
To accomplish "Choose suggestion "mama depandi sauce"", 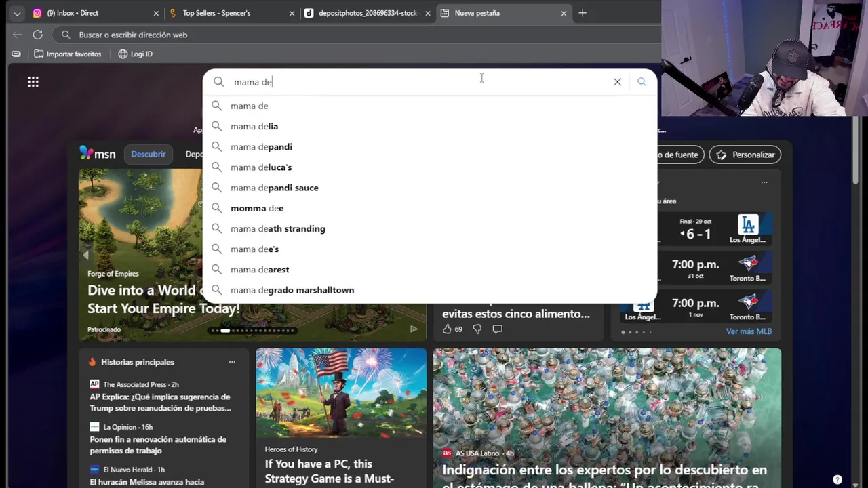I will click(430, 188).
